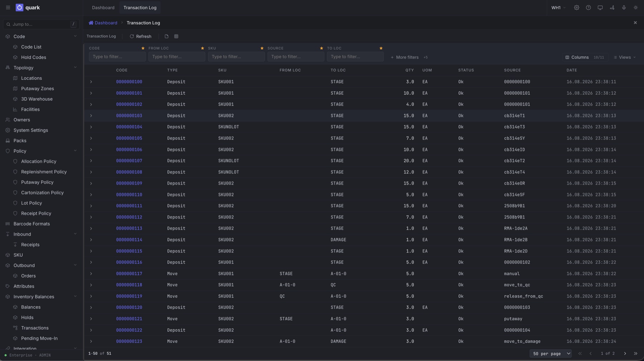The image size is (644, 361).
Task: Open the settings gear icon
Action: pyautogui.click(x=576, y=8)
